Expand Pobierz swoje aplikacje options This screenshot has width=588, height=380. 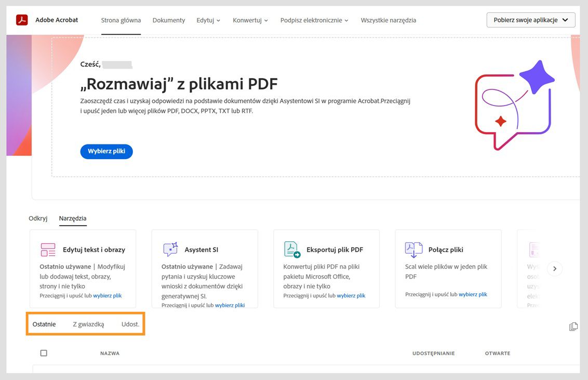click(530, 20)
